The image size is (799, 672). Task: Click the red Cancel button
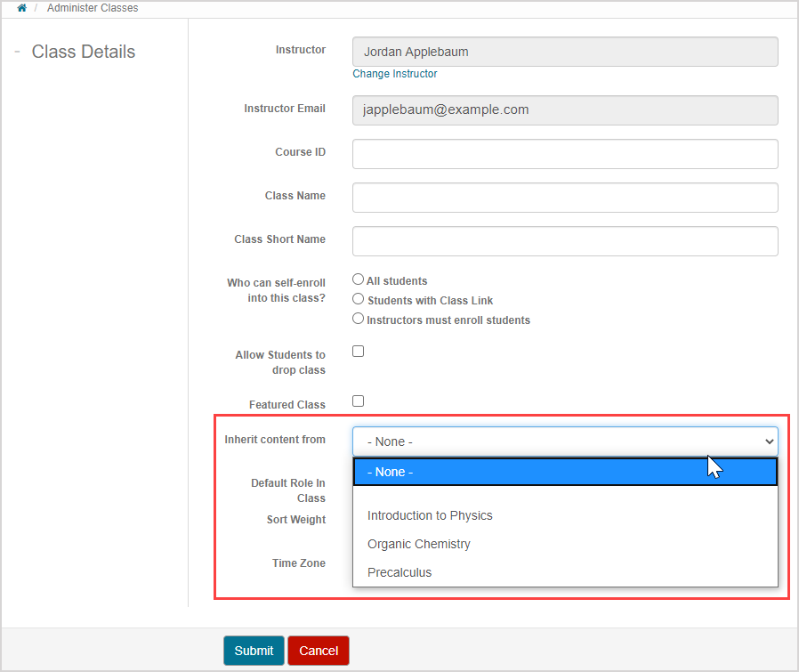click(x=319, y=651)
